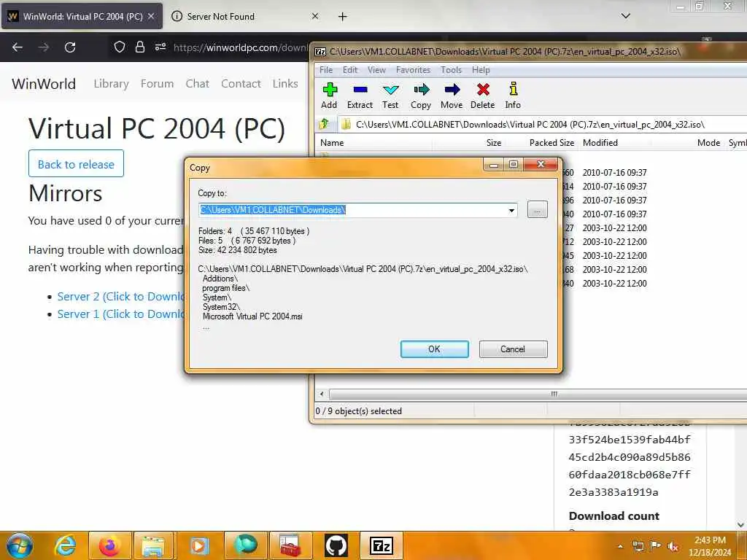Cancel the Copy dialog
This screenshot has width=747, height=560.
[x=513, y=349]
